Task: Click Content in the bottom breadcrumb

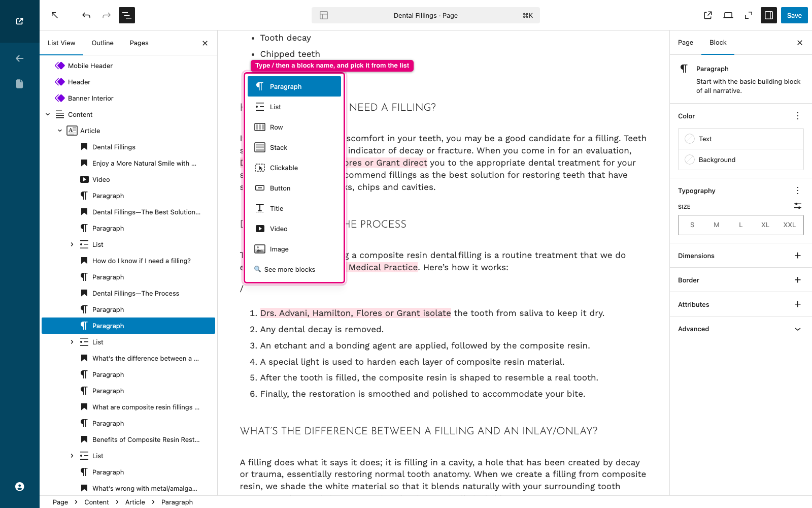Action: (96, 502)
